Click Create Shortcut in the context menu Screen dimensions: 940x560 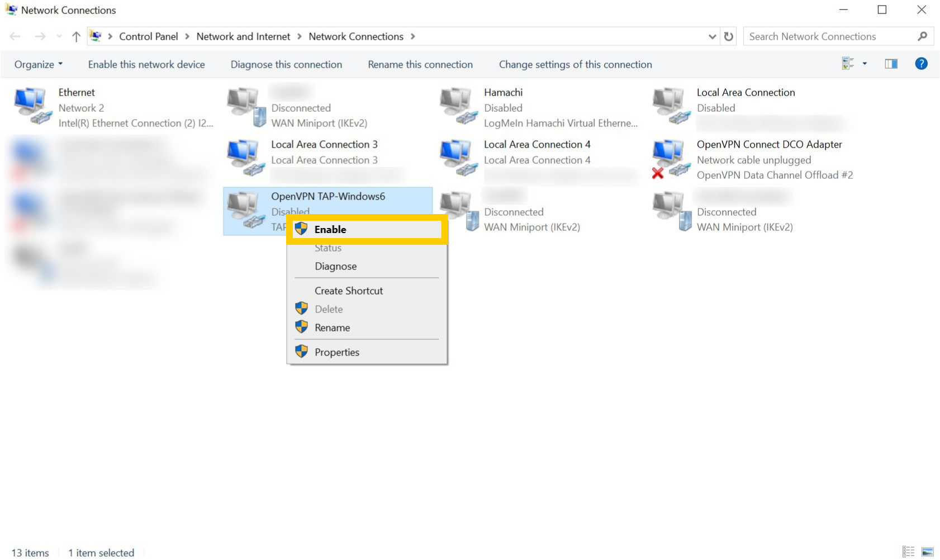click(349, 291)
